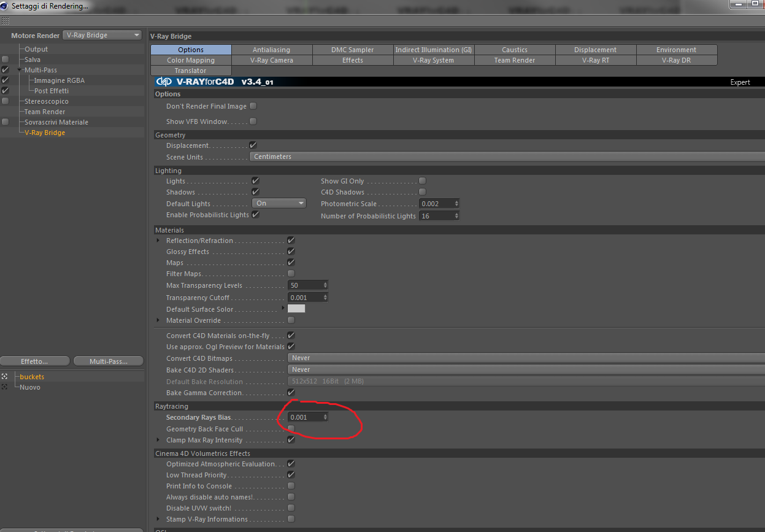Select the Nuovo render preset
Screen dimensions: 765x532
tap(30, 387)
